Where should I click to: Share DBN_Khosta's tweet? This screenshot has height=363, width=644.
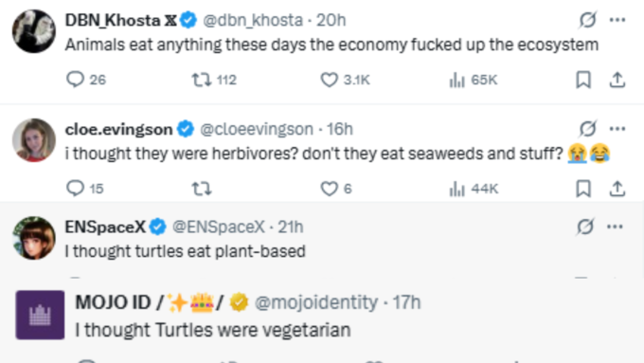click(617, 80)
